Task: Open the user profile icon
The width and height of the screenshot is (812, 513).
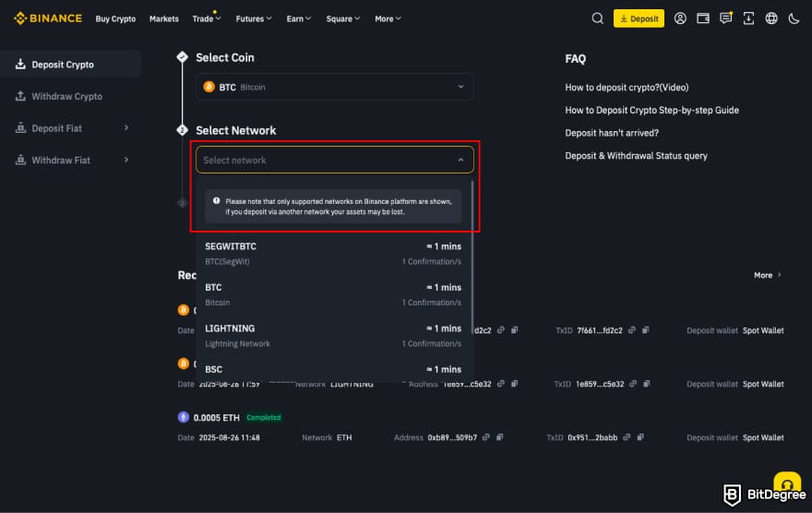Action: pyautogui.click(x=680, y=18)
